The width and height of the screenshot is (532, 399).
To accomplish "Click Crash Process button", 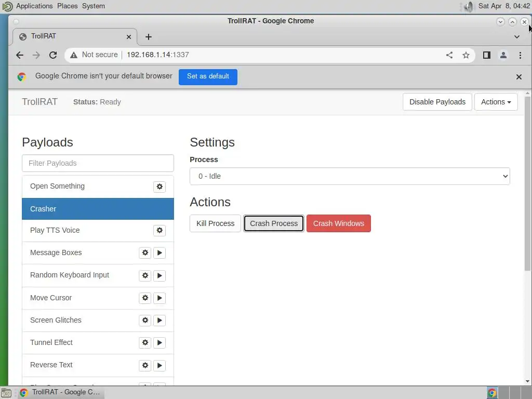I will (273, 223).
